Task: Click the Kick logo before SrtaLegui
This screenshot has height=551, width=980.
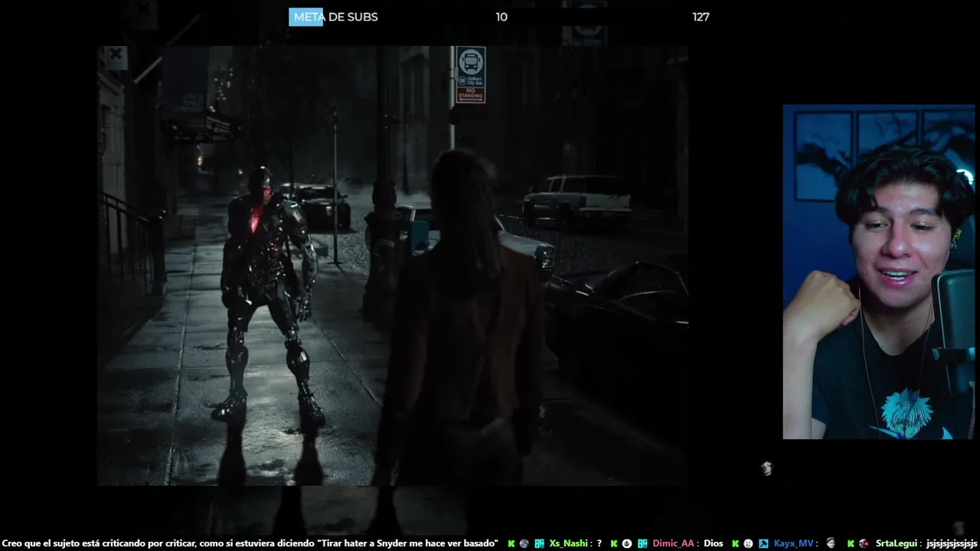Action: point(851,543)
